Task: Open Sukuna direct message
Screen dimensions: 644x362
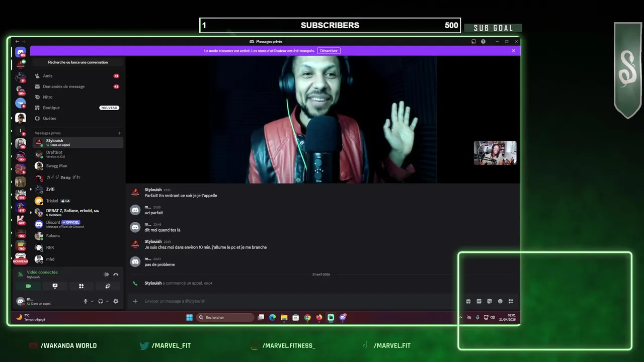Action: pyautogui.click(x=78, y=236)
